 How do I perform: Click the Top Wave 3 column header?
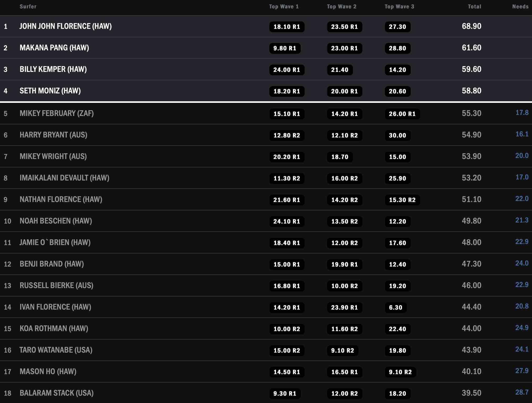click(x=399, y=7)
